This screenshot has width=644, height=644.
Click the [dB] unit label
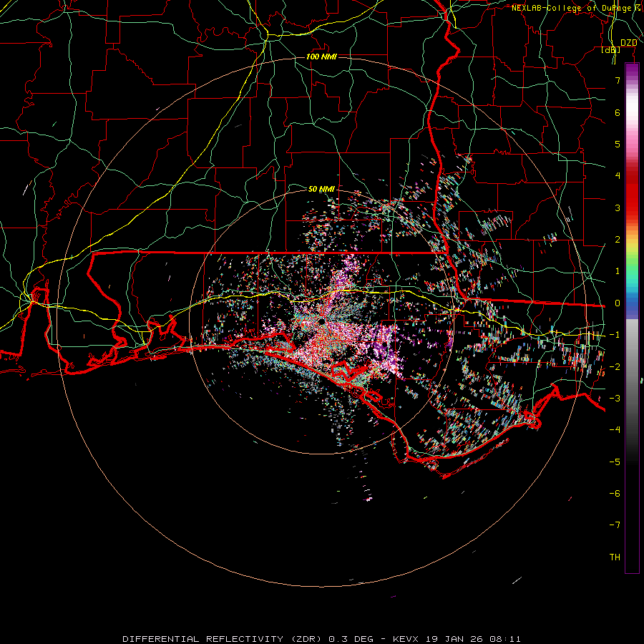point(611,50)
